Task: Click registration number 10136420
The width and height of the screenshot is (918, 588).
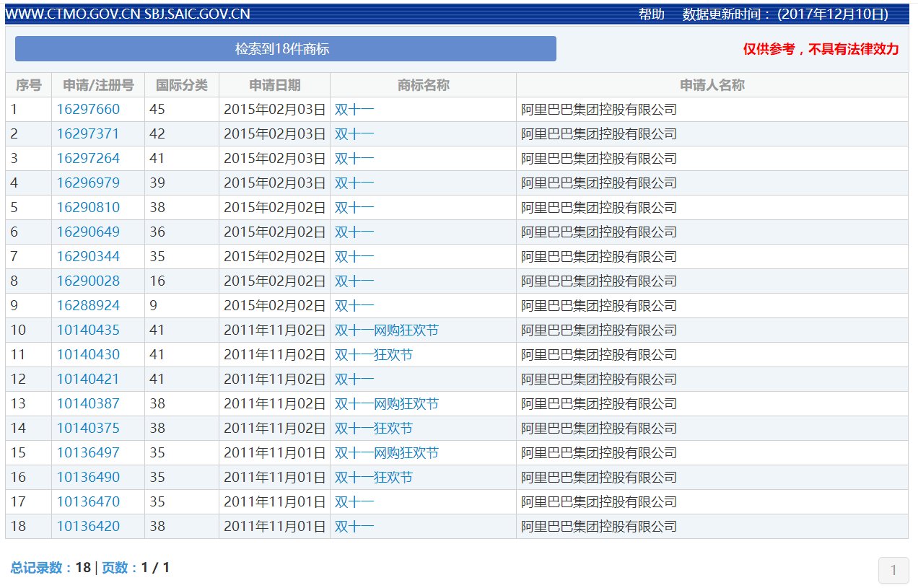Action: pos(88,527)
